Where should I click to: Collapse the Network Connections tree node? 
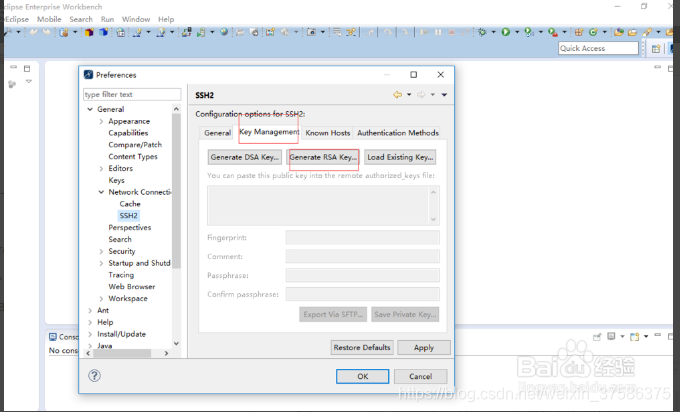pos(101,192)
